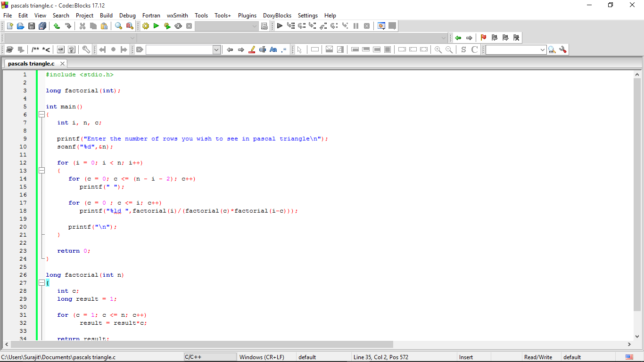
Task: Open the Fortran menu
Action: [x=151, y=16]
